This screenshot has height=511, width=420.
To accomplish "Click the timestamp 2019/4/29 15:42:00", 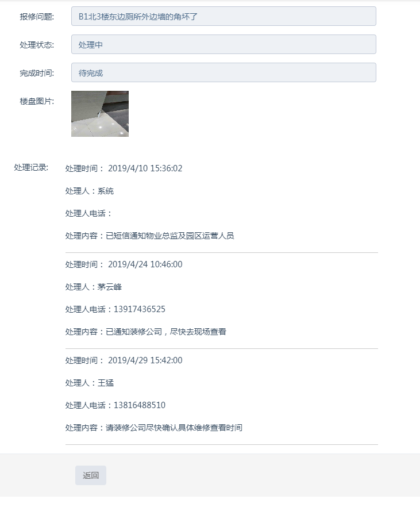I will point(145,360).
